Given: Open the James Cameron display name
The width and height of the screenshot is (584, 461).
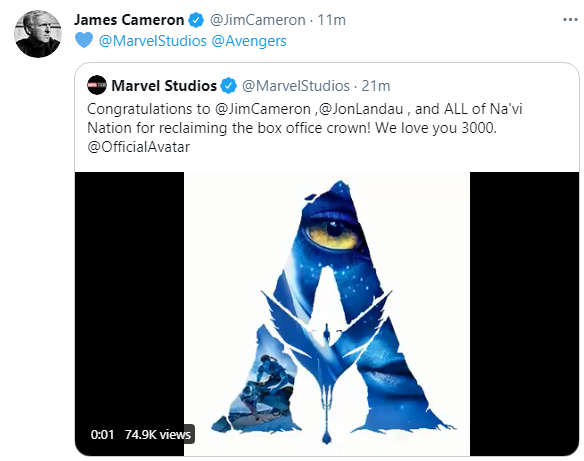Looking at the screenshot, I should tap(129, 20).
